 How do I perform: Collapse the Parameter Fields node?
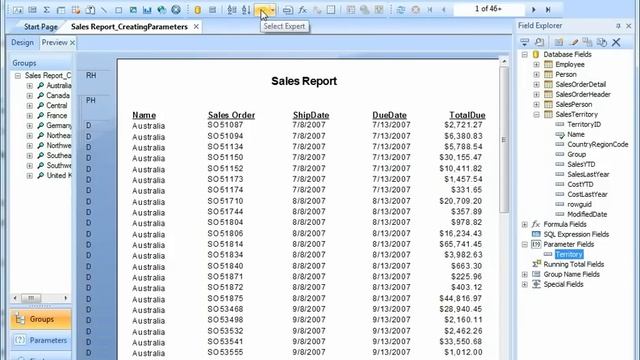pyautogui.click(x=525, y=244)
